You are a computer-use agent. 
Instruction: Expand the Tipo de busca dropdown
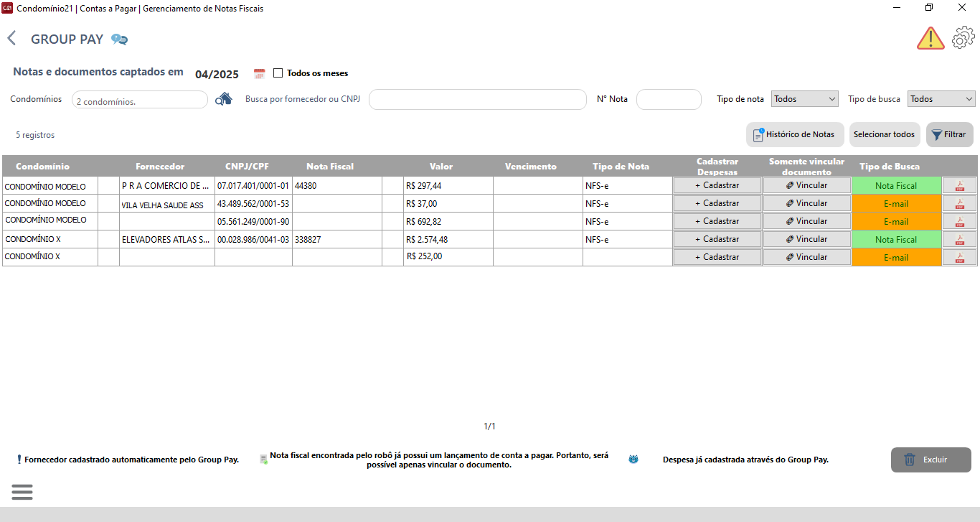click(x=941, y=99)
